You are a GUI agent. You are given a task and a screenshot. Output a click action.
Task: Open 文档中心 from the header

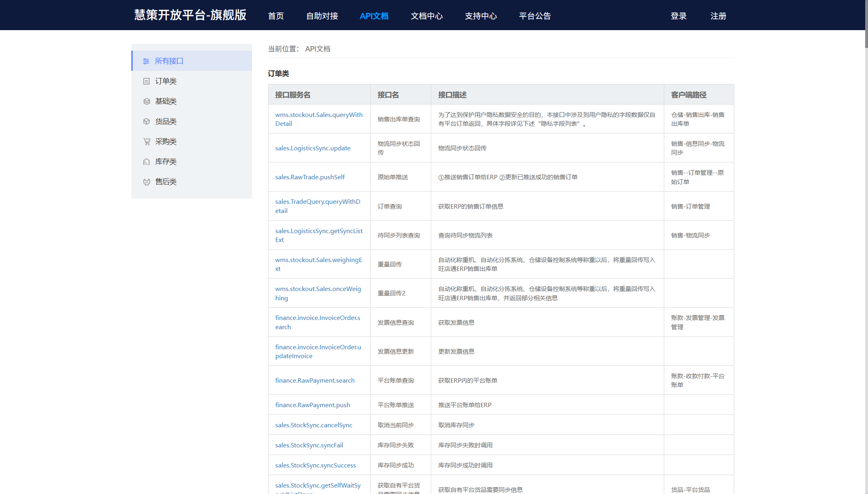coord(426,16)
